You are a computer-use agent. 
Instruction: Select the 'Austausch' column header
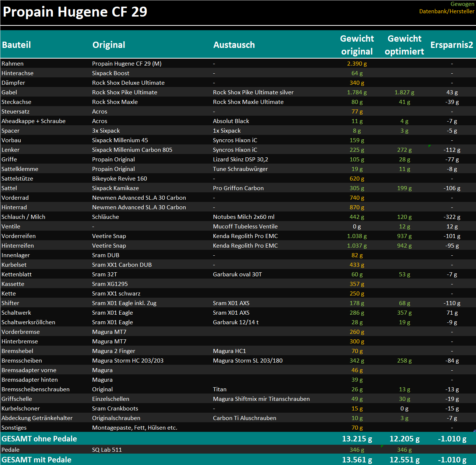234,45
